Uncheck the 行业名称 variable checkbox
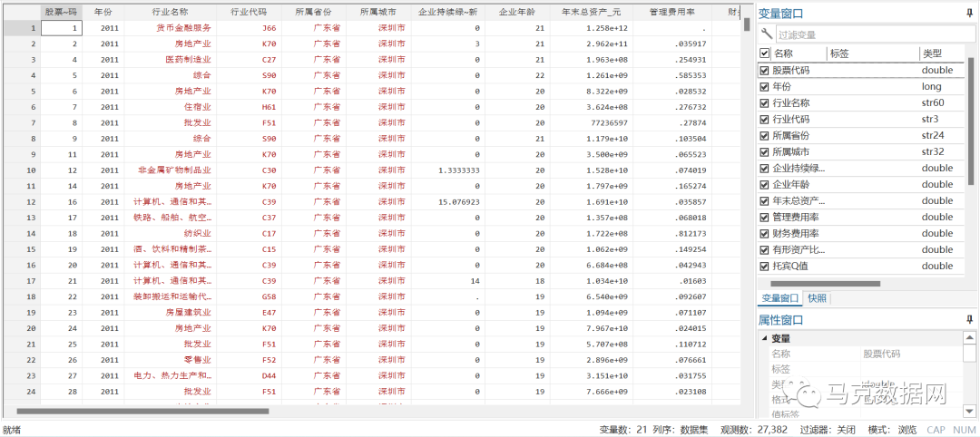This screenshot has width=980, height=437. tap(764, 103)
